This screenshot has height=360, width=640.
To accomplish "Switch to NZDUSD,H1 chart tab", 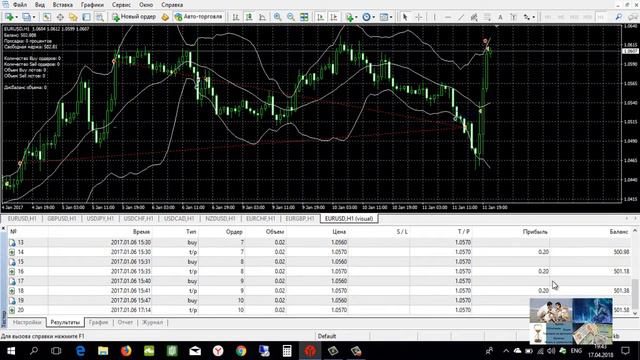I will 220,219.
